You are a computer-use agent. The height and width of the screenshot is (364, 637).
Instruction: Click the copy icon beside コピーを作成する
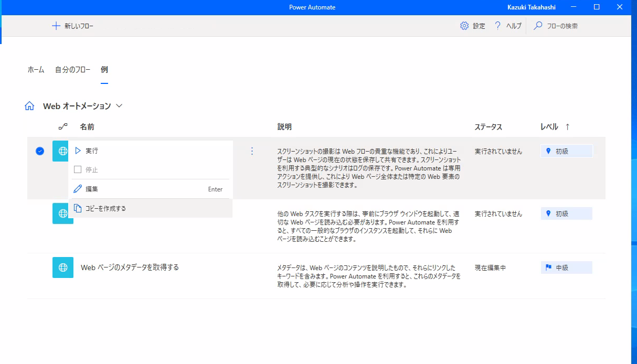click(78, 208)
